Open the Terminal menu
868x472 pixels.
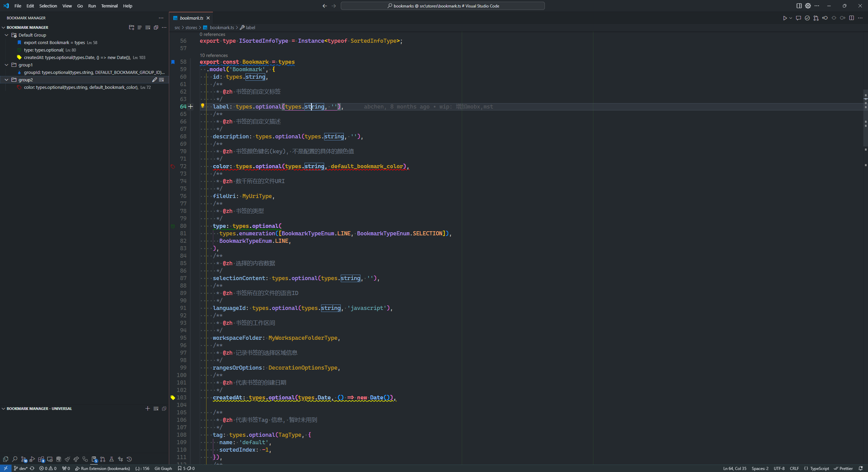tap(109, 6)
